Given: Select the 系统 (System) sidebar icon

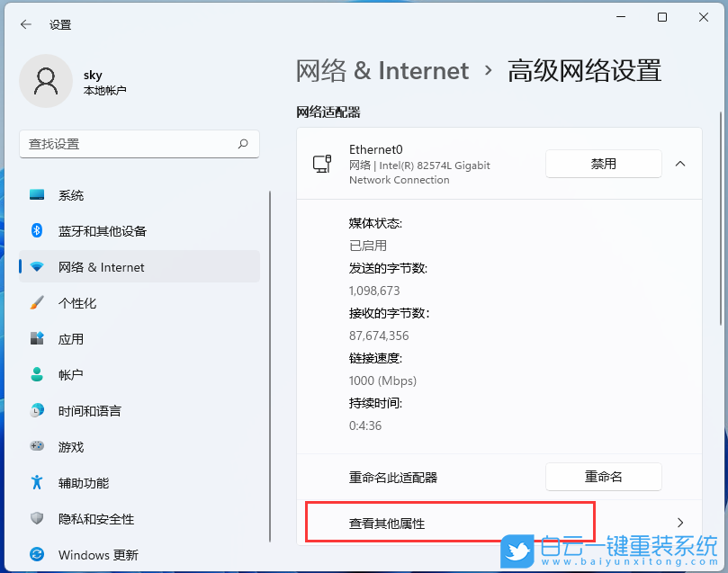Looking at the screenshot, I should click(x=37, y=195).
